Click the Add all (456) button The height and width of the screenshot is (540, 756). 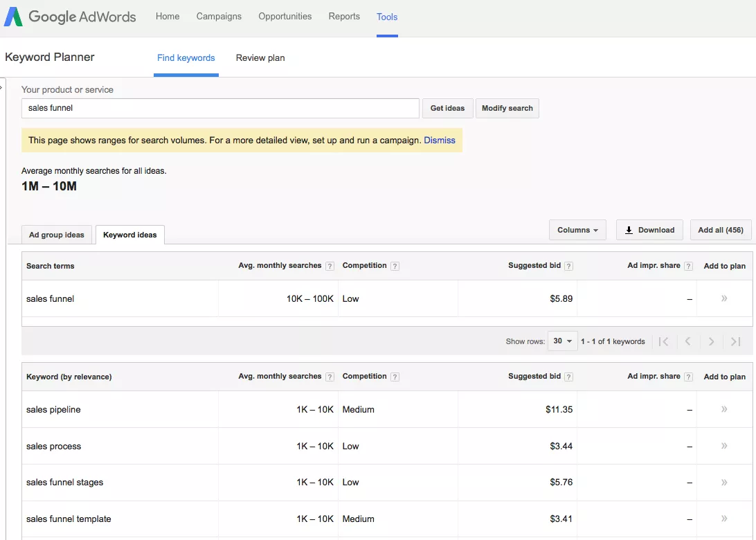coord(720,230)
